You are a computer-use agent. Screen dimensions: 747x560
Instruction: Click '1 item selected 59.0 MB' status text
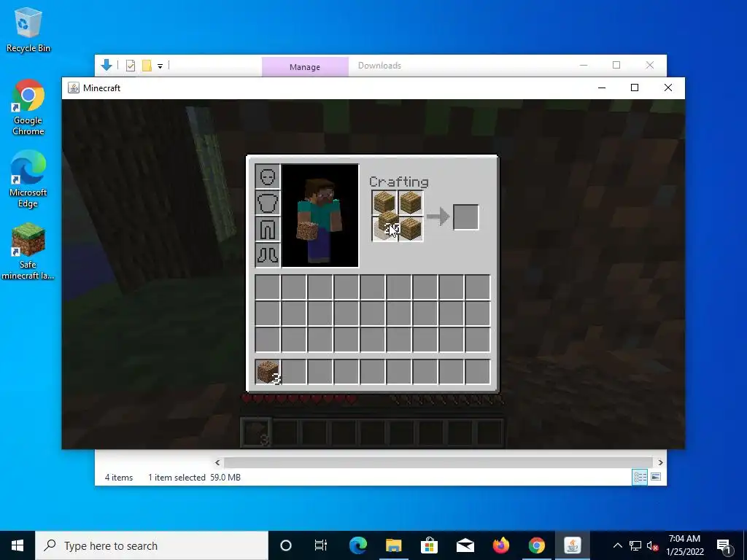coord(194,477)
